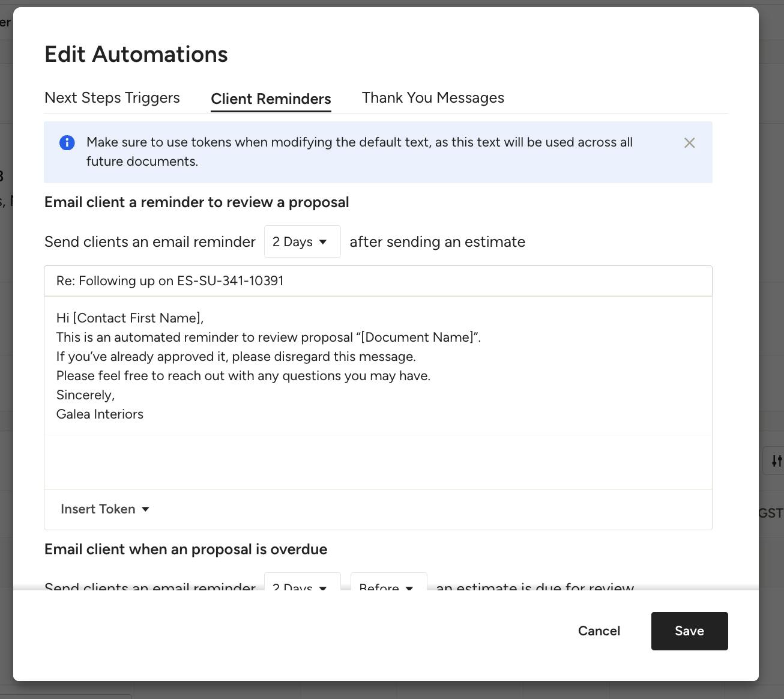This screenshot has height=699, width=784.
Task: Cancel editing automations
Action: [x=599, y=631]
